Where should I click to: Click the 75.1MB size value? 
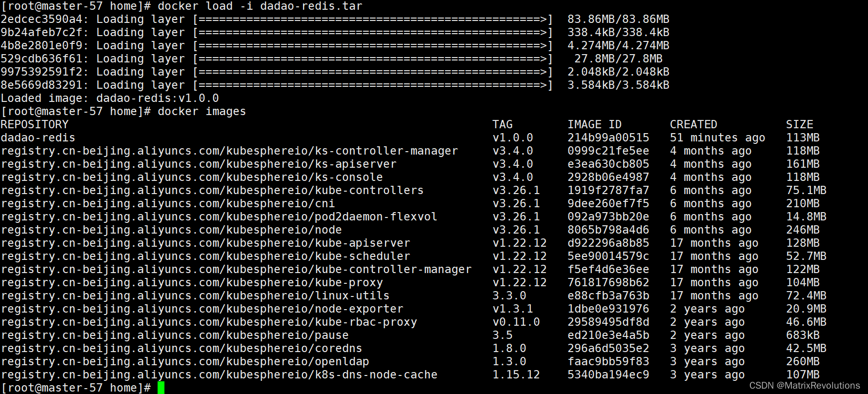pyautogui.click(x=806, y=191)
